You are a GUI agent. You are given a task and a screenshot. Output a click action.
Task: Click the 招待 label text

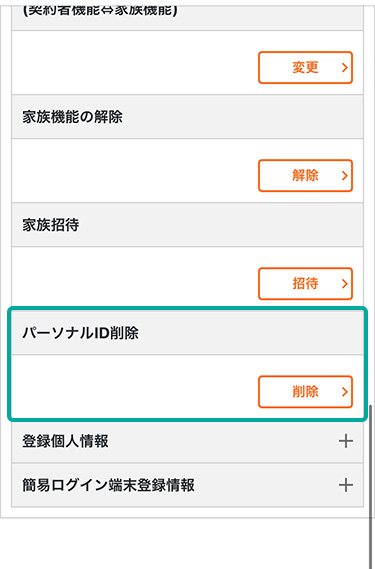tap(305, 284)
